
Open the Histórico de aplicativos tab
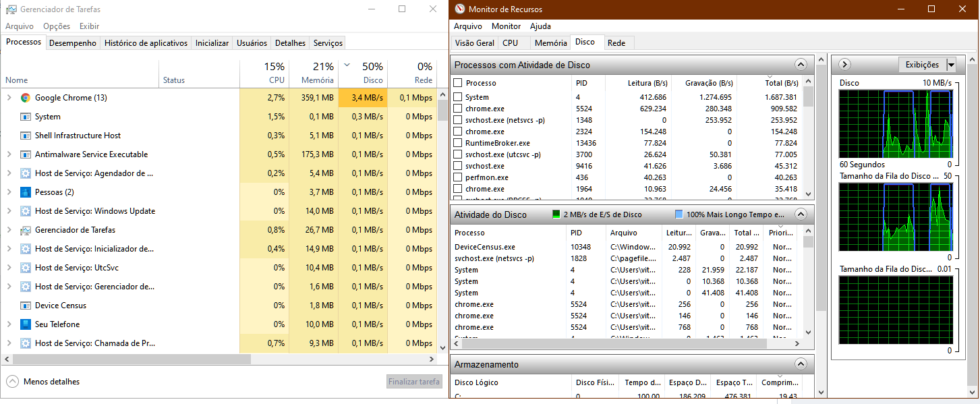tap(146, 43)
